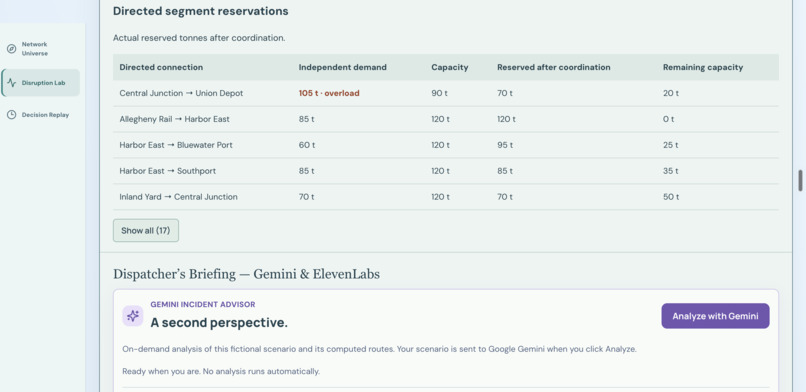Click the Gemini sparkle icon

point(133,316)
